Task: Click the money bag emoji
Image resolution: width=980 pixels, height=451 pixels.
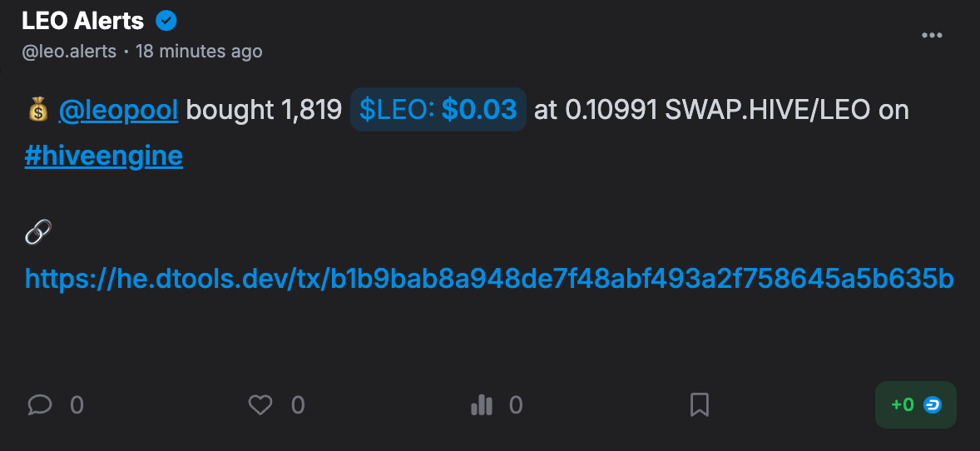Action: point(38,111)
